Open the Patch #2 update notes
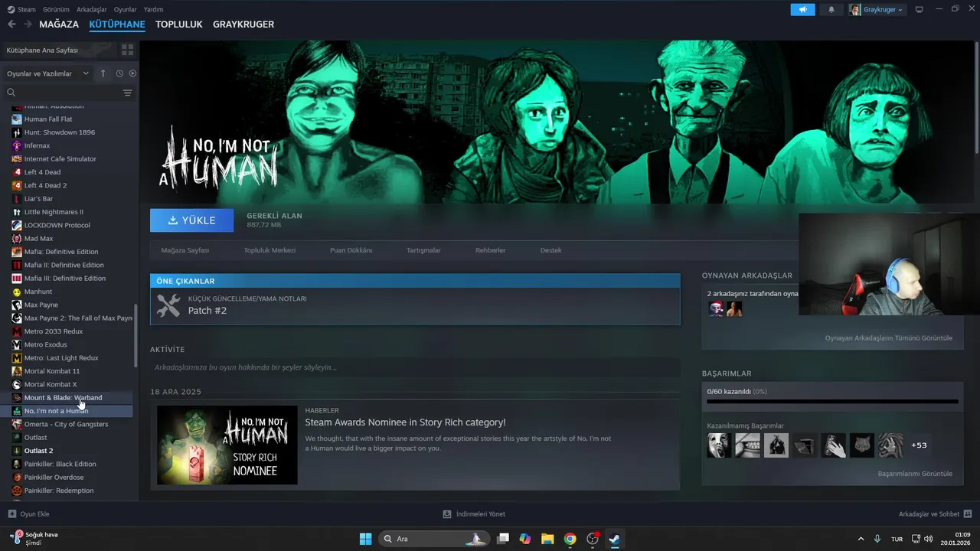Viewport: 980px width, 551px height. click(415, 305)
